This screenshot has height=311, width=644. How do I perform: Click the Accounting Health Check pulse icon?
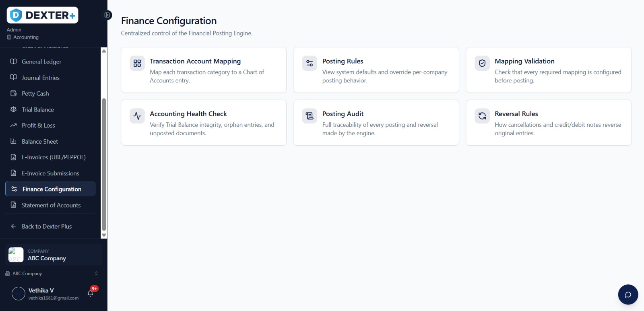[x=137, y=116]
